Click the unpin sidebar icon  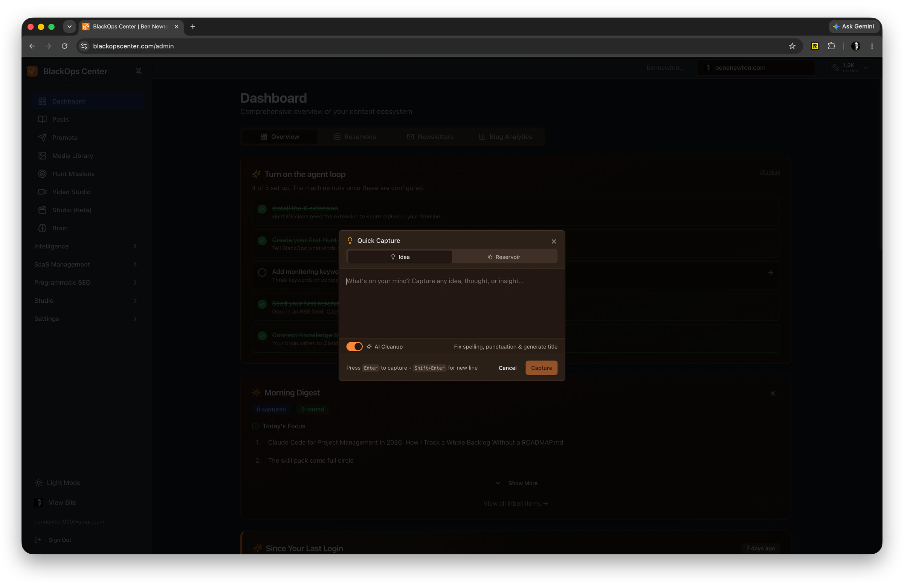[x=139, y=71]
